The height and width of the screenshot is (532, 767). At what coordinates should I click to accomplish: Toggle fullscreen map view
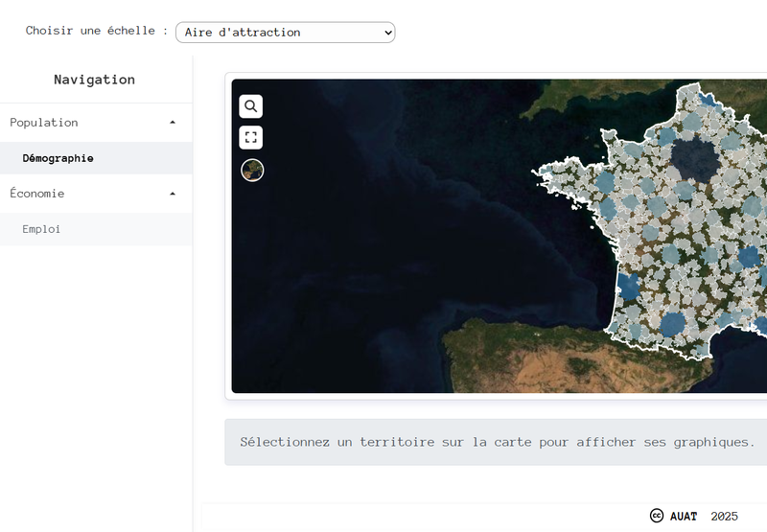click(x=250, y=137)
